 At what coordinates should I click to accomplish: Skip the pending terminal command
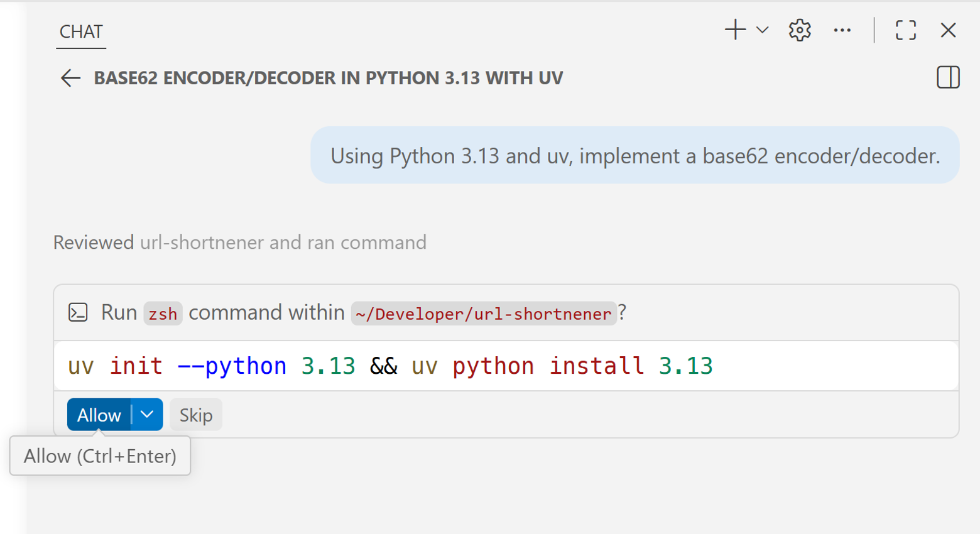point(195,414)
